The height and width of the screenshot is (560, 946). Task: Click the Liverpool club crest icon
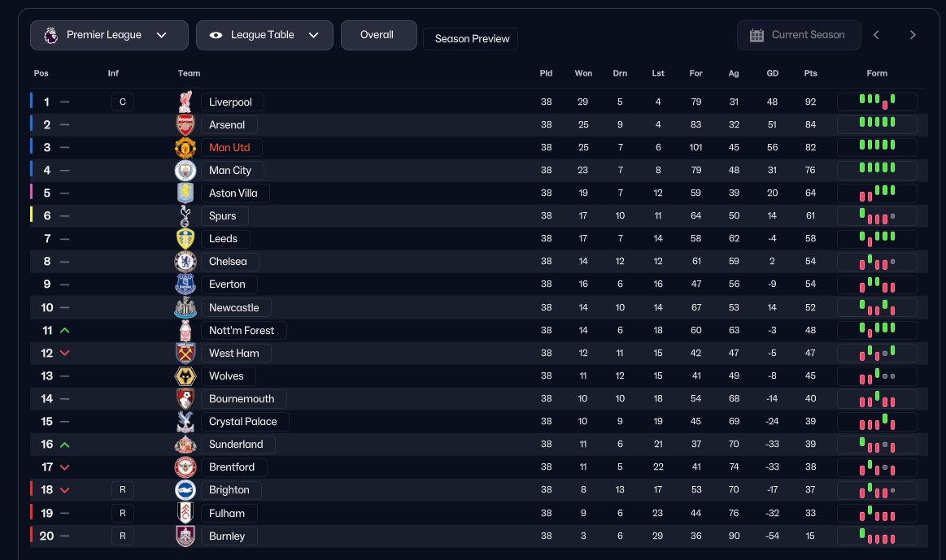tap(185, 102)
